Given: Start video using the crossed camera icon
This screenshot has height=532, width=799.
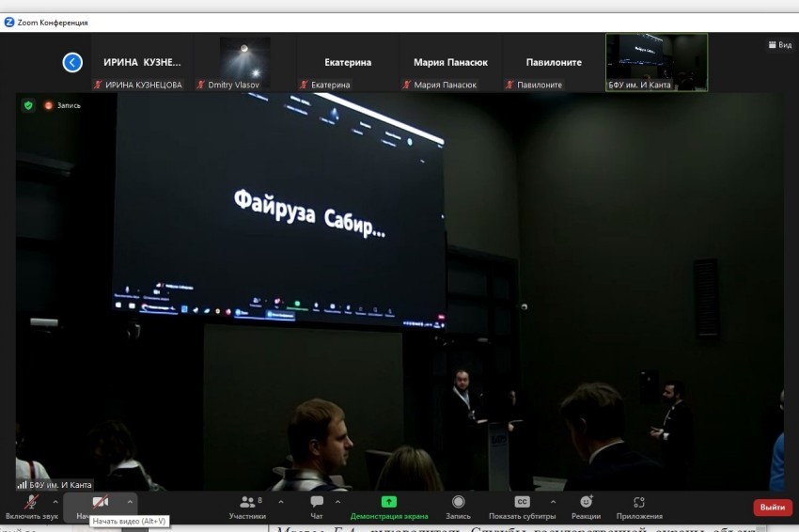Looking at the screenshot, I should click(x=99, y=503).
